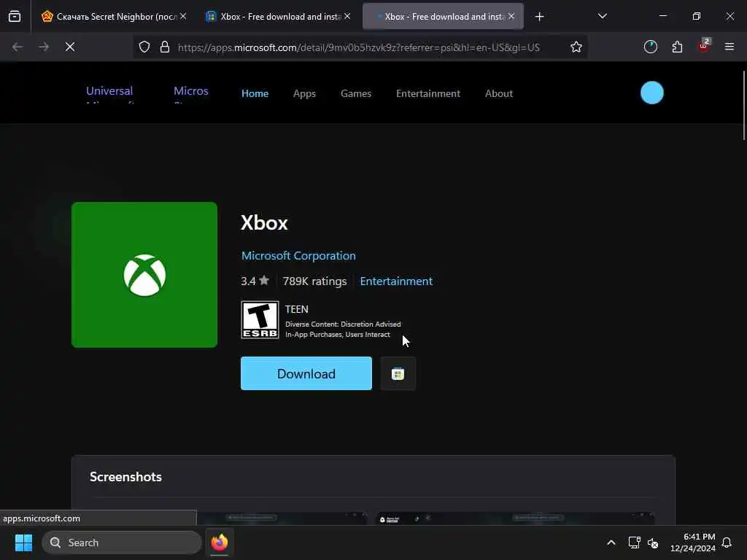Click the blue Download button

(306, 373)
